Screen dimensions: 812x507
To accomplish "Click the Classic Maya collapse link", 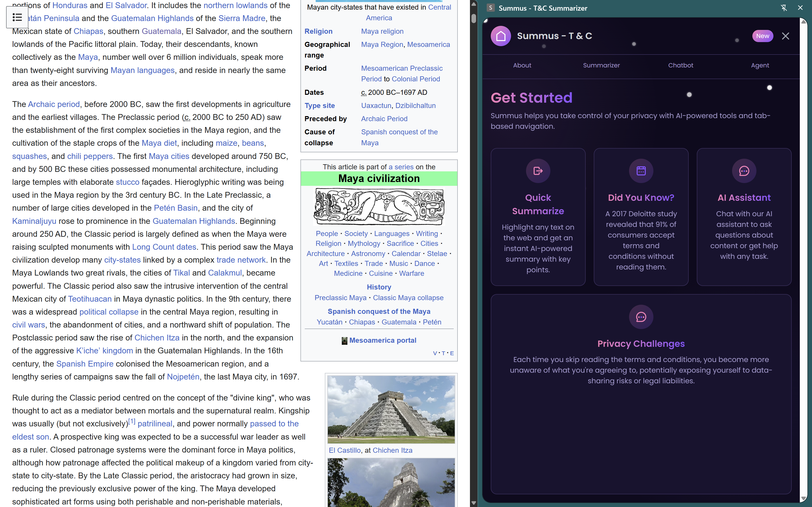I will [408, 298].
